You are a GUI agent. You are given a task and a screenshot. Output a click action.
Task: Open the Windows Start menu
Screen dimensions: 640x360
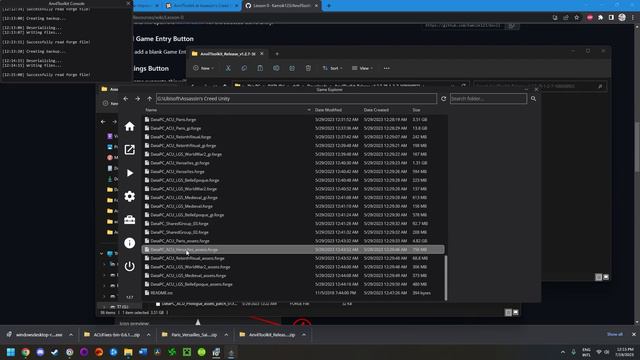pos(11,352)
